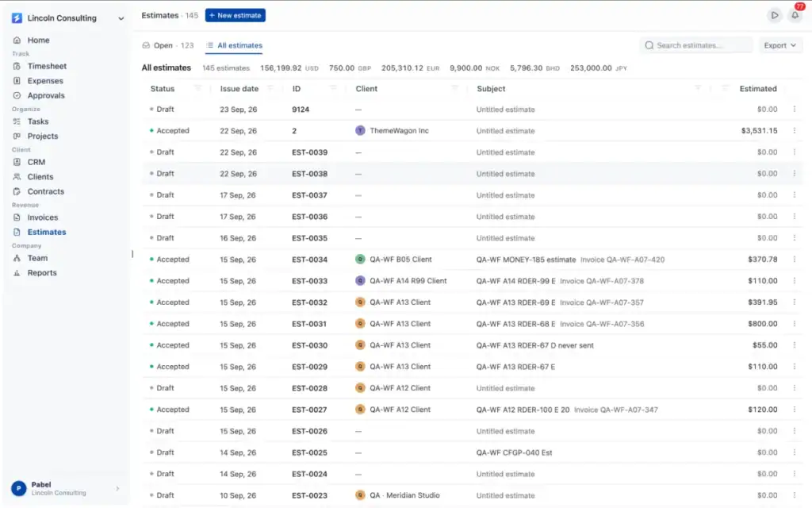Viewport: 812px width, 508px height.
Task: Open invoice link QA-WF-A07-378
Action: click(x=602, y=281)
